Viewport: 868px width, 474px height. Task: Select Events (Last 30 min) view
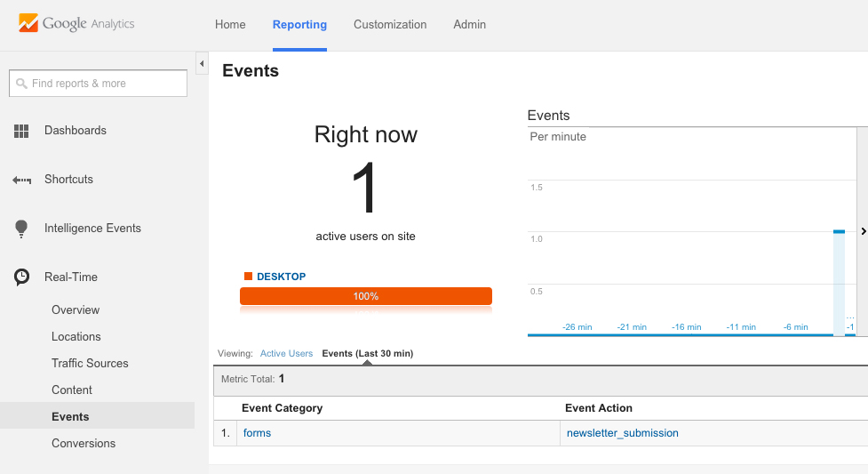click(367, 353)
